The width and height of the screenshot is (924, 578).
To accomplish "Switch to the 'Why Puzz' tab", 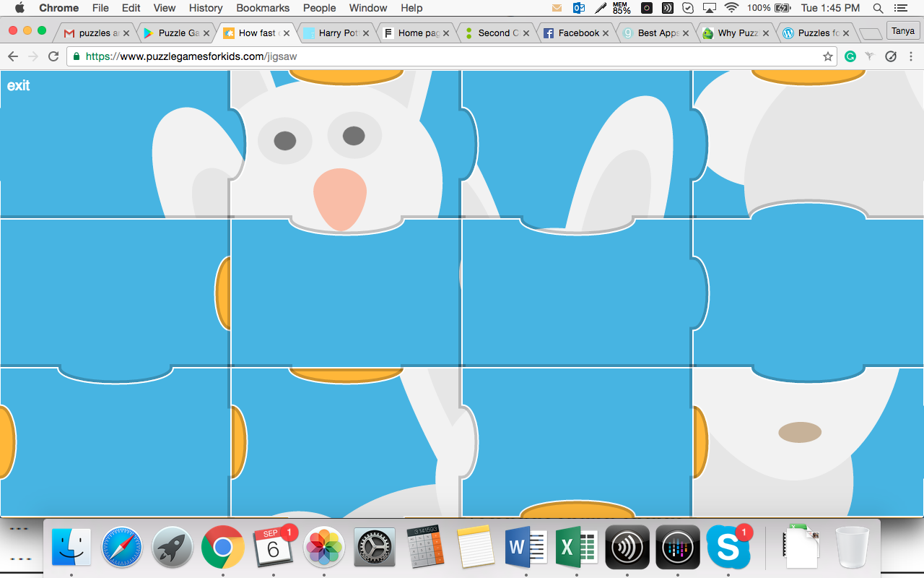I will [x=736, y=33].
